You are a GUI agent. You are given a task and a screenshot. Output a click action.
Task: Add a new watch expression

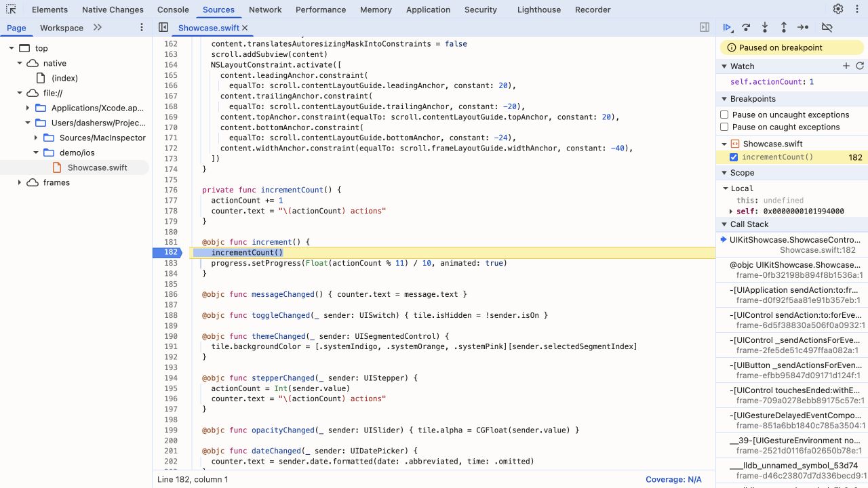tap(846, 66)
